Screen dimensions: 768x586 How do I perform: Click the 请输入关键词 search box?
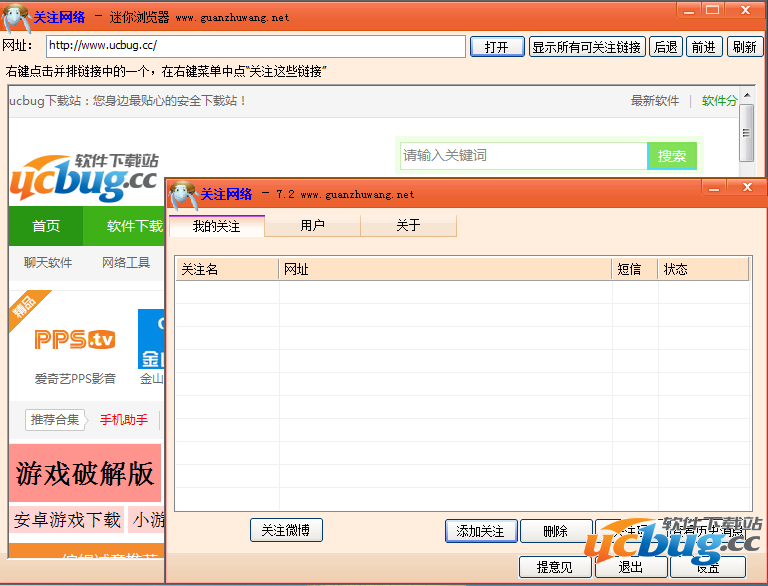pyautogui.click(x=524, y=156)
